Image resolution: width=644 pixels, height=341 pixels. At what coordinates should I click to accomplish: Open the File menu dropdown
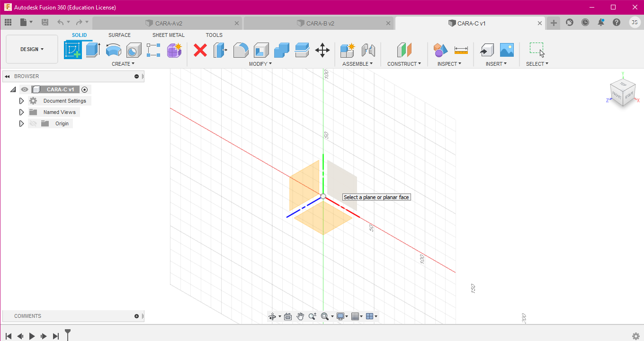click(x=27, y=22)
